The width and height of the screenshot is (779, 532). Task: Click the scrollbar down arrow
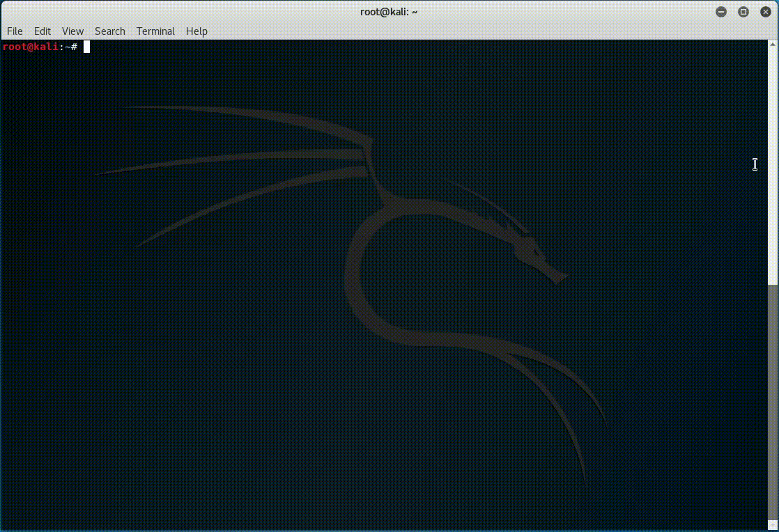773,526
